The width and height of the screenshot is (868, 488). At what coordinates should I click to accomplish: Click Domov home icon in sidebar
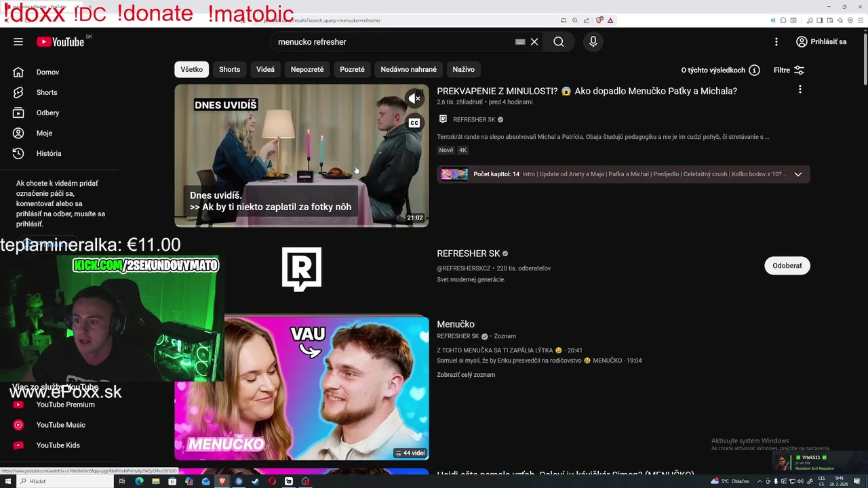tap(18, 72)
